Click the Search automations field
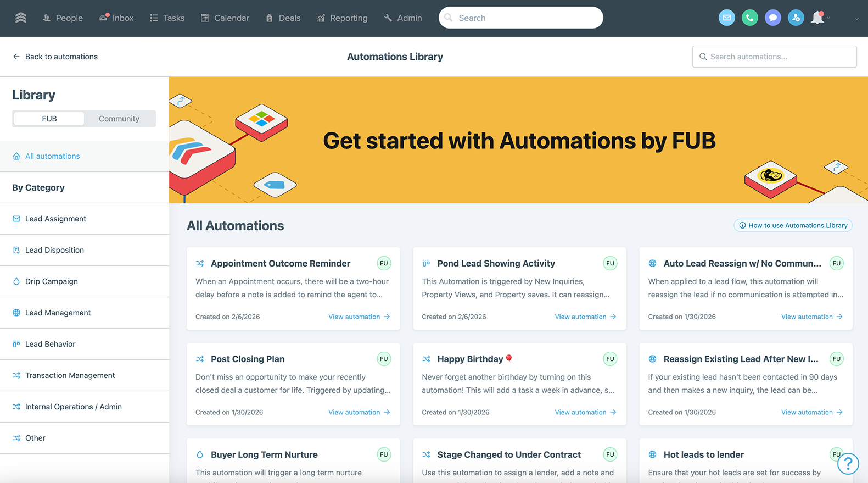Viewport: 868px width, 483px height. click(x=774, y=57)
